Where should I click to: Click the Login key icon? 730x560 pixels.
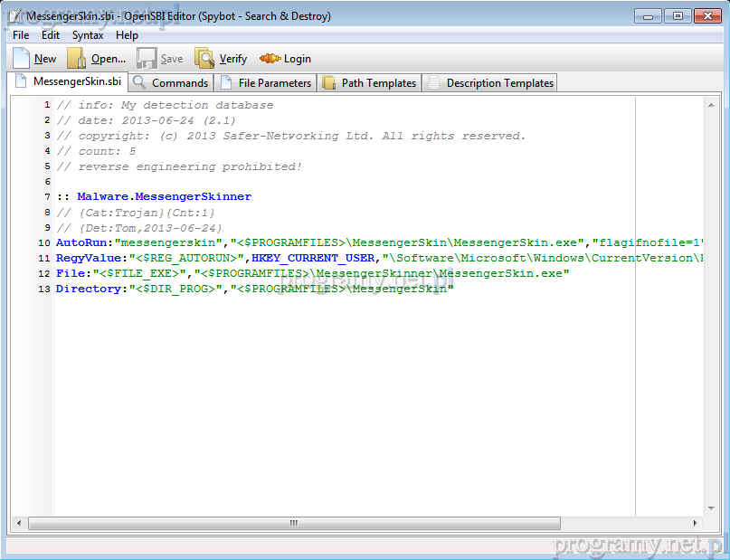[x=270, y=59]
